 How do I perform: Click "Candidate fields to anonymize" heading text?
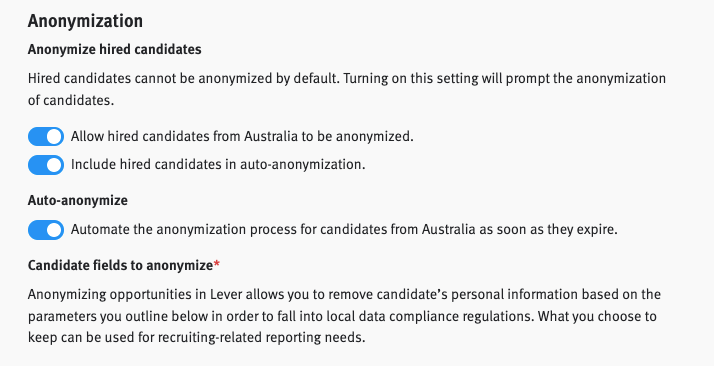click(x=120, y=265)
